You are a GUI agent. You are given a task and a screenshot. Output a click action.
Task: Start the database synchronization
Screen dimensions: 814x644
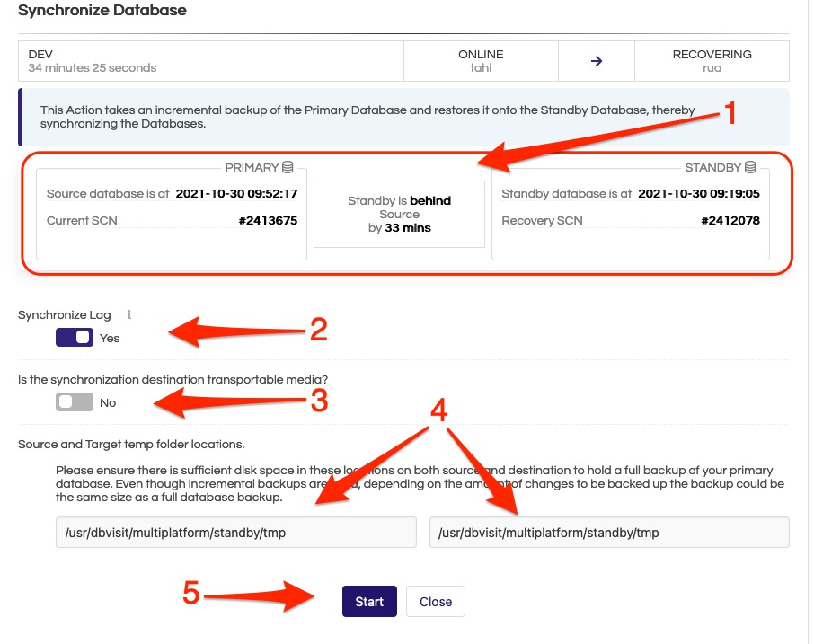click(x=368, y=602)
